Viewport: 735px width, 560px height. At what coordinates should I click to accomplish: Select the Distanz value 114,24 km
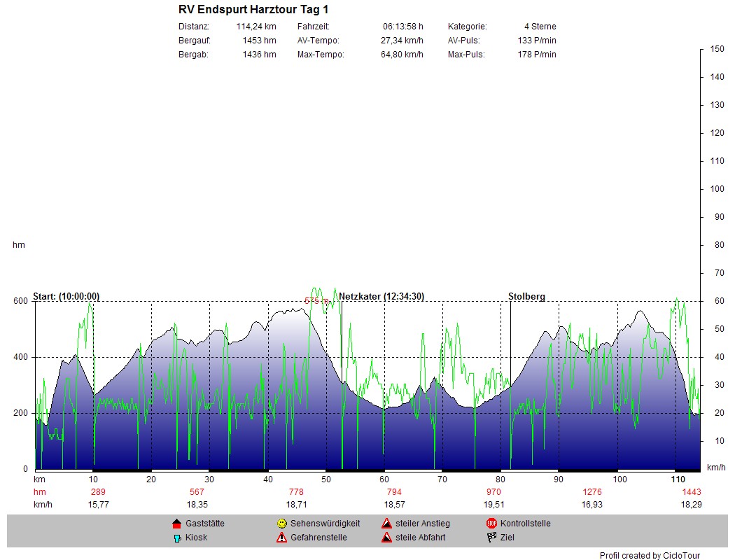pos(255,27)
